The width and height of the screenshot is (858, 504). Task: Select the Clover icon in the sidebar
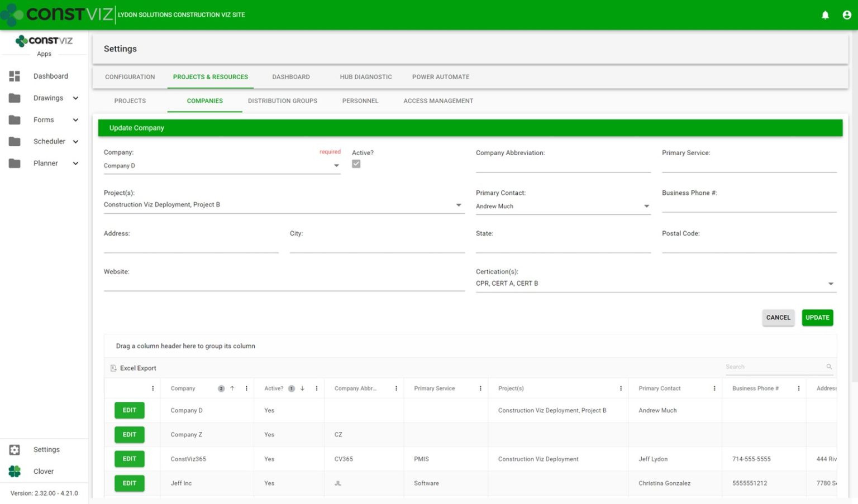pyautogui.click(x=15, y=471)
